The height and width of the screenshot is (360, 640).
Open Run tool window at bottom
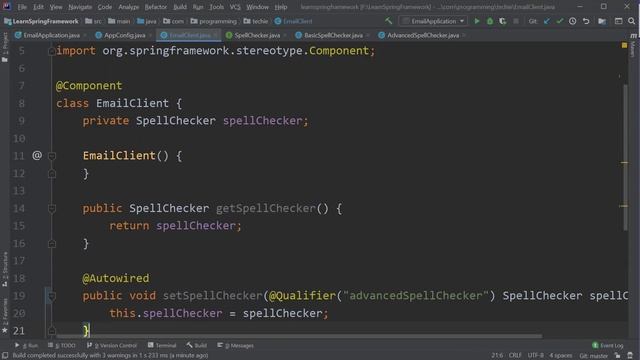pyautogui.click(x=27, y=345)
